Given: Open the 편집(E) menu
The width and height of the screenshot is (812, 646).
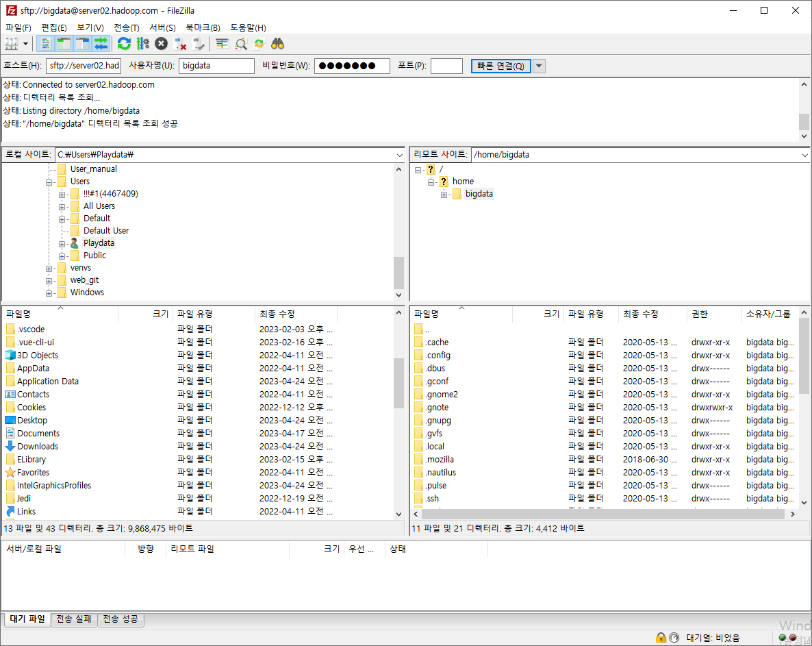Looking at the screenshot, I should [x=54, y=27].
